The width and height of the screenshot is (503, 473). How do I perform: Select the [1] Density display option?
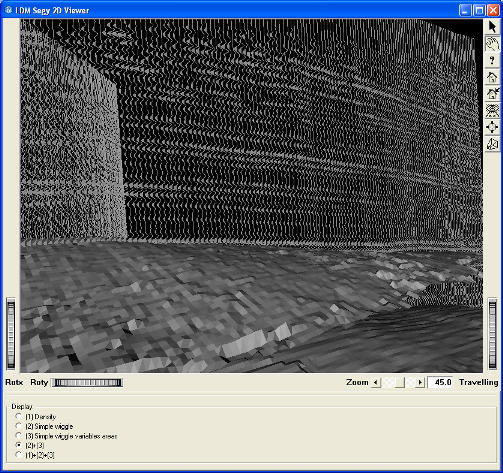tap(19, 416)
